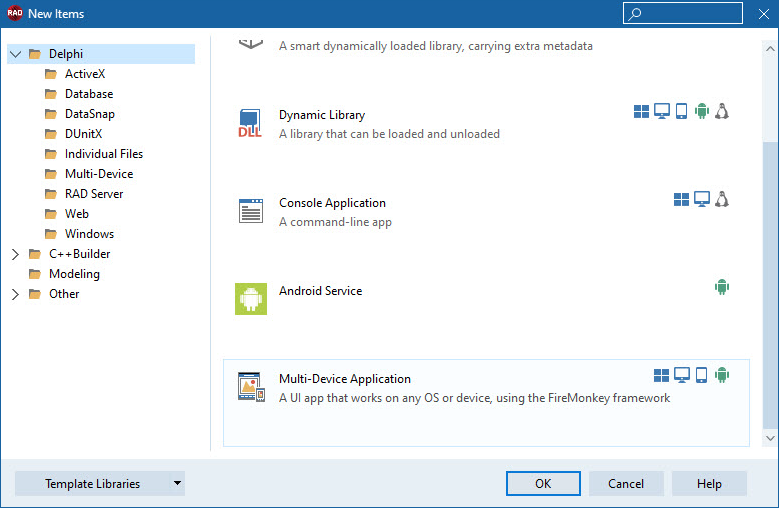Select the Web category

point(77,214)
